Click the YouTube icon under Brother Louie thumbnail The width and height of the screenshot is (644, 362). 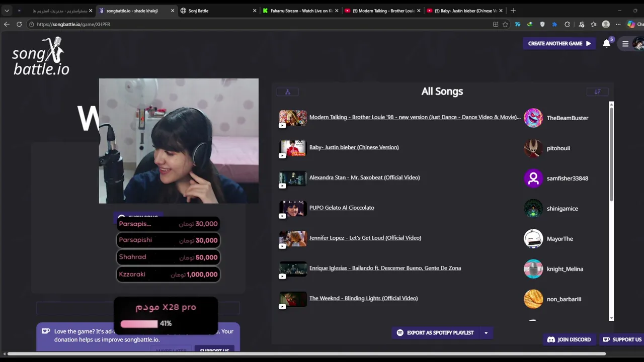[282, 125]
